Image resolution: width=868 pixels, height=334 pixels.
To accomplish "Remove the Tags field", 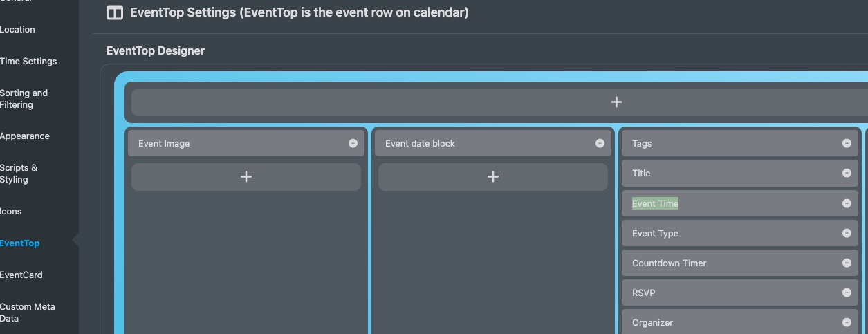I will pyautogui.click(x=847, y=144).
